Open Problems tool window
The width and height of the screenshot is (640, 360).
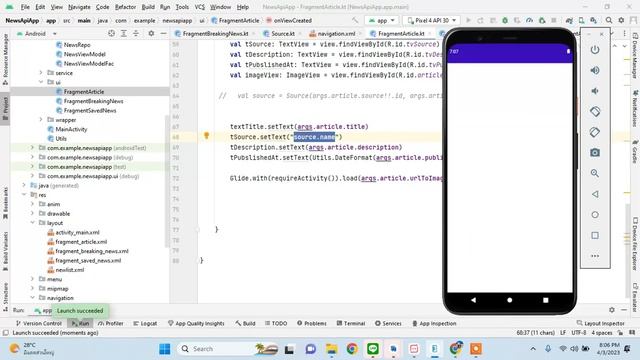(x=312, y=323)
